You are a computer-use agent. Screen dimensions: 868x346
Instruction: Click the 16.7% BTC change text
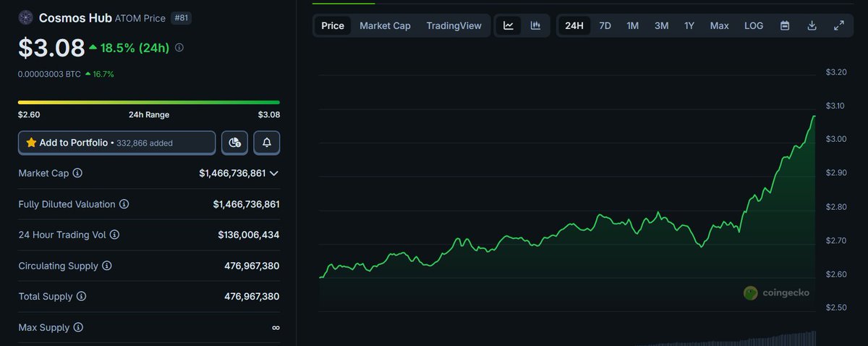[x=103, y=74]
